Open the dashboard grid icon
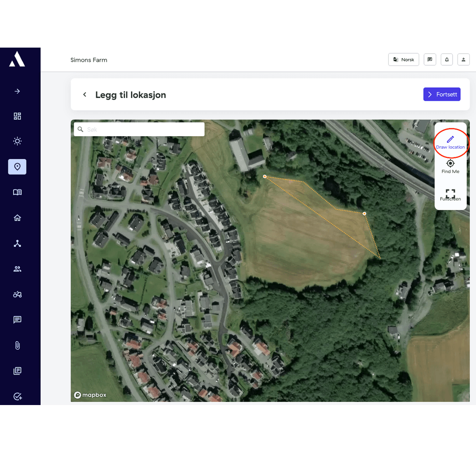The image size is (476, 476). (x=17, y=116)
